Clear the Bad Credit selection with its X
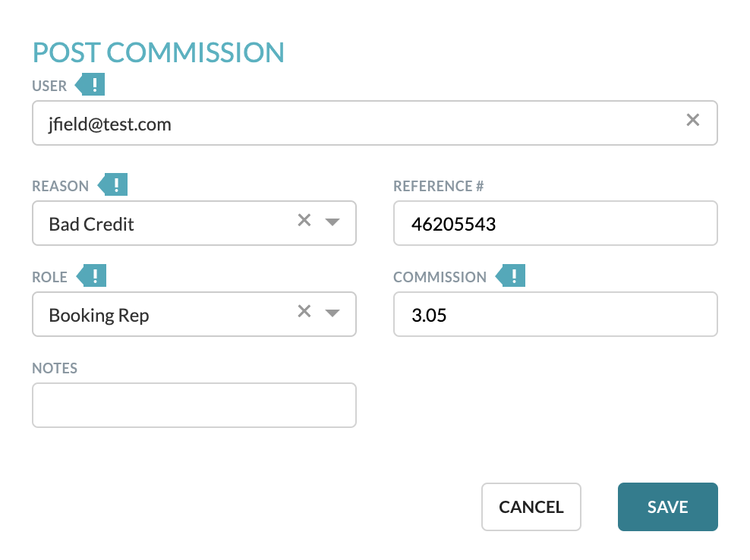 tap(304, 220)
